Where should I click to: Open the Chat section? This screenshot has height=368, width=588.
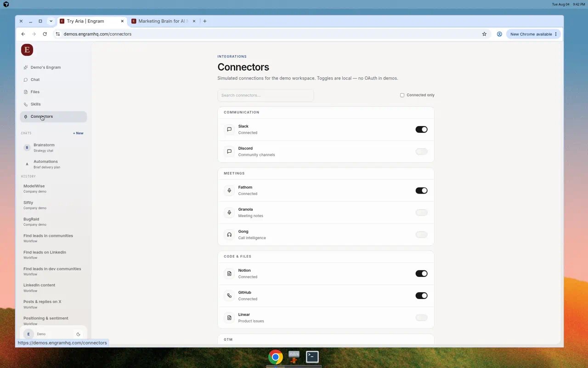[x=53, y=80]
